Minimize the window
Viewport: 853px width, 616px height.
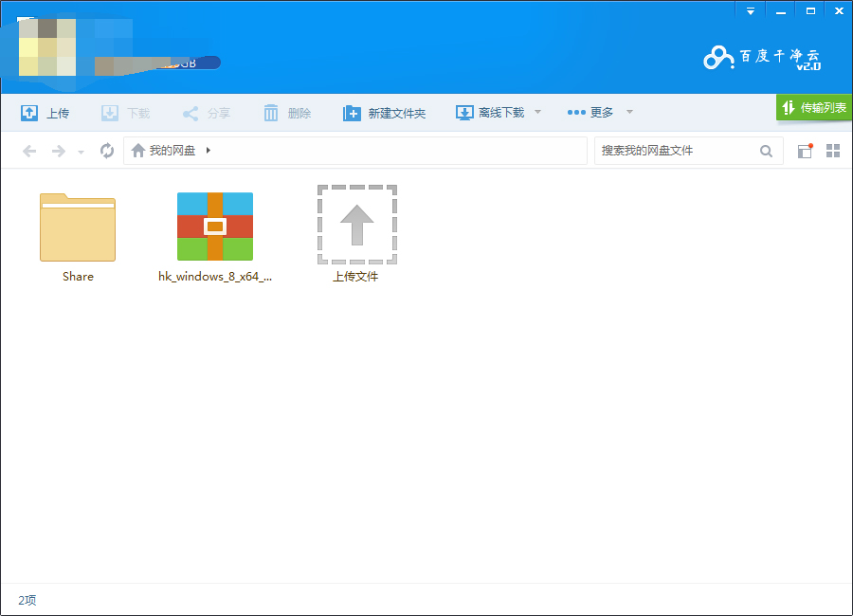[781, 10]
